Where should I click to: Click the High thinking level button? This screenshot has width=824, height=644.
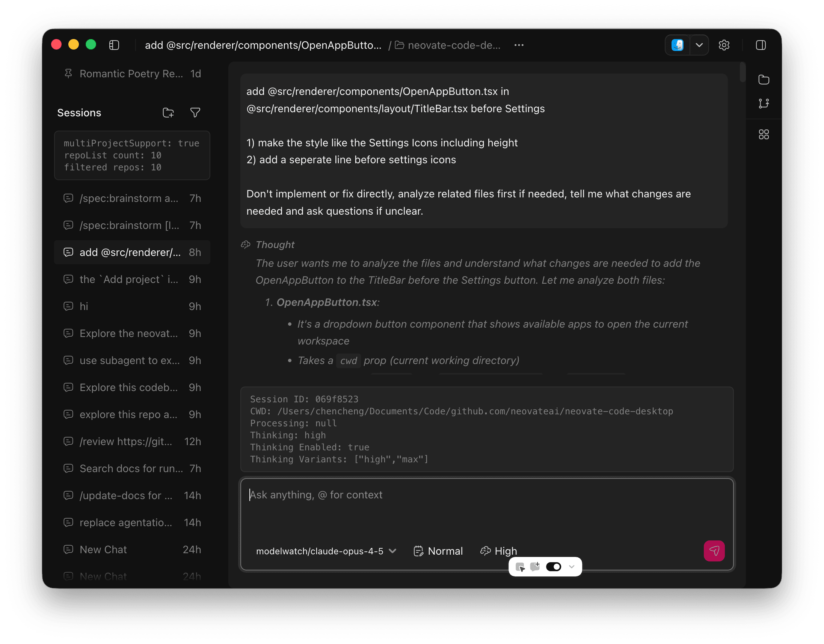tap(498, 551)
